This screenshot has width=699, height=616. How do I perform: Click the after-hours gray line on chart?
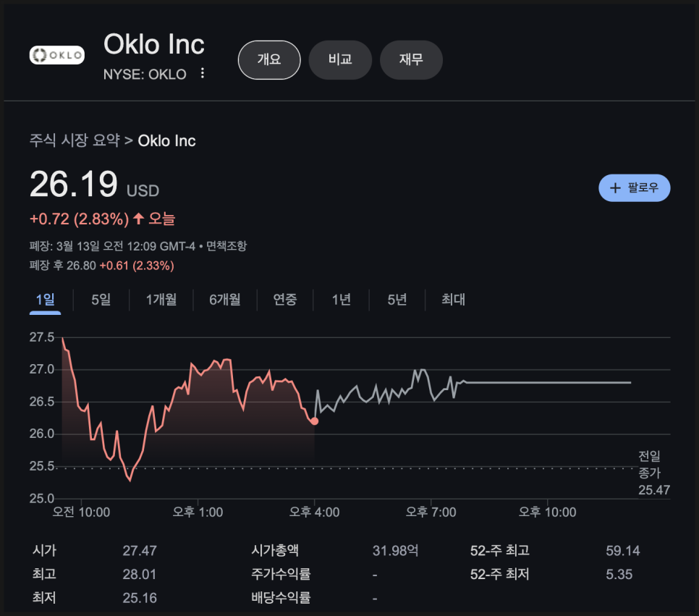pos(548,383)
